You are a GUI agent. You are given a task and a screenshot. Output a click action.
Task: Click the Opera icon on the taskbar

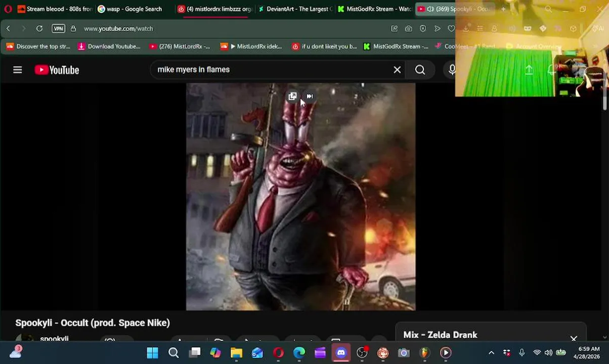[278, 352]
